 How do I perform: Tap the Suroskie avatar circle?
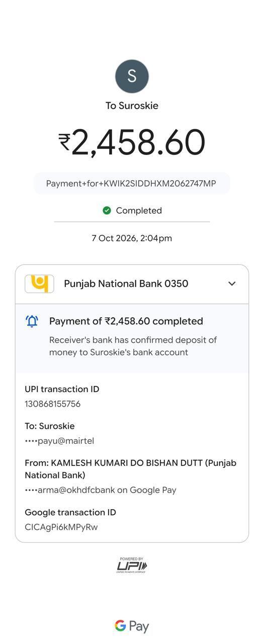(132, 76)
